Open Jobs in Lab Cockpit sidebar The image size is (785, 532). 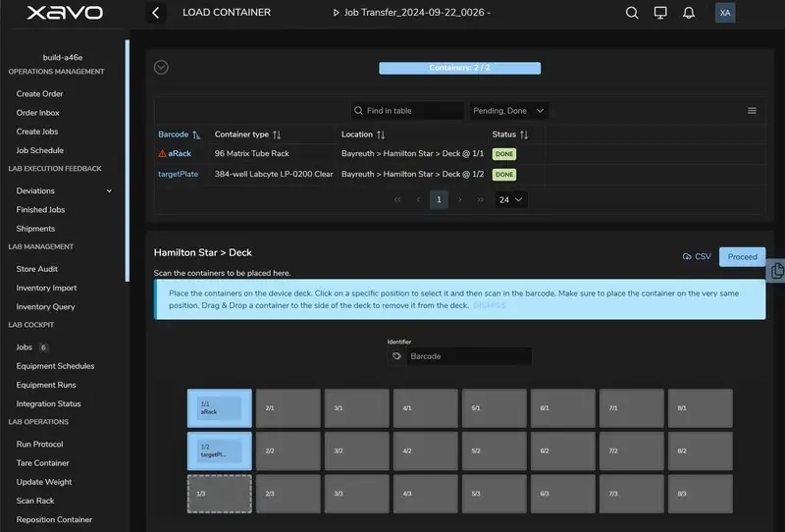[x=24, y=347]
